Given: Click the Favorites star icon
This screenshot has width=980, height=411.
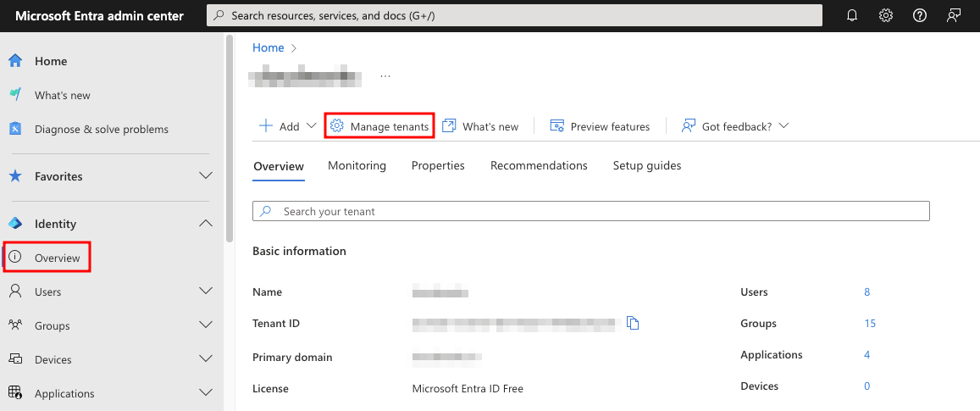Looking at the screenshot, I should point(15,175).
